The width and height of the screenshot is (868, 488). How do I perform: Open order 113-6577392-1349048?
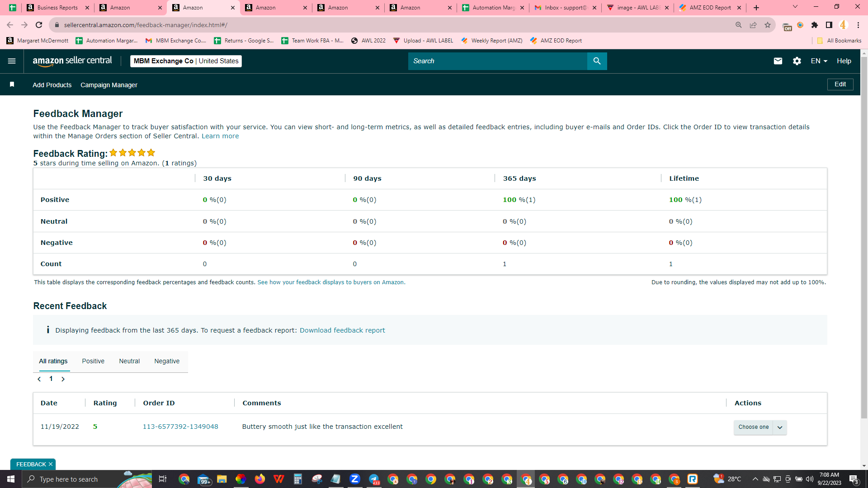pos(180,427)
